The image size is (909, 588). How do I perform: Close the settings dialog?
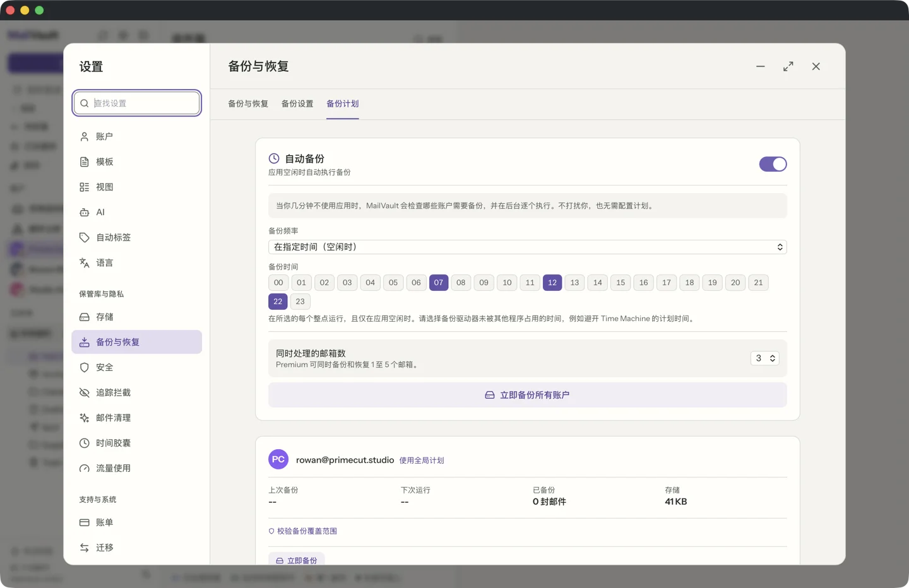pyautogui.click(x=816, y=66)
